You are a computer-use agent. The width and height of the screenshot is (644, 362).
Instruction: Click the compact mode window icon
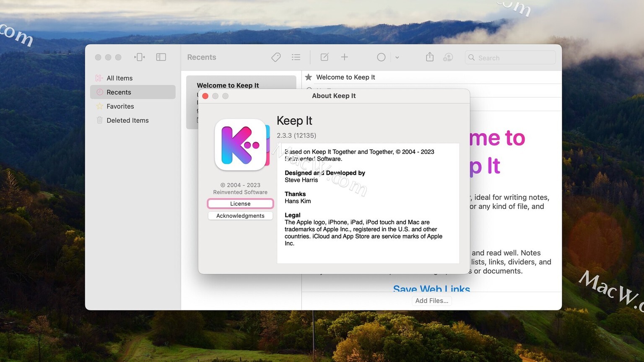[x=140, y=57]
